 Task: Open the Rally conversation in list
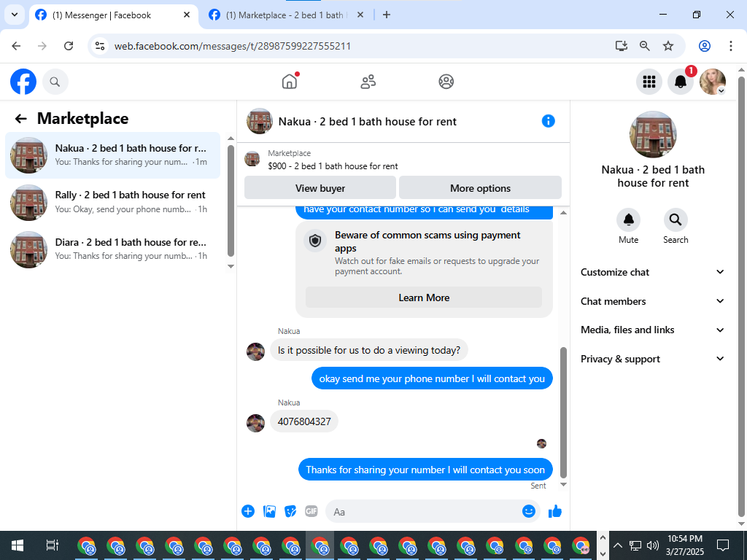point(112,203)
